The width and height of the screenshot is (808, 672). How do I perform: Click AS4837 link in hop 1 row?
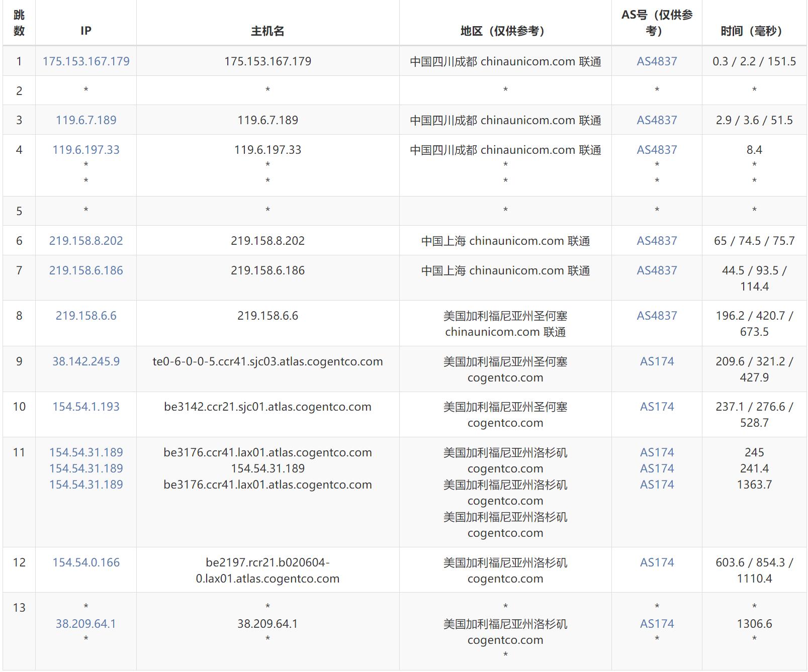point(657,61)
